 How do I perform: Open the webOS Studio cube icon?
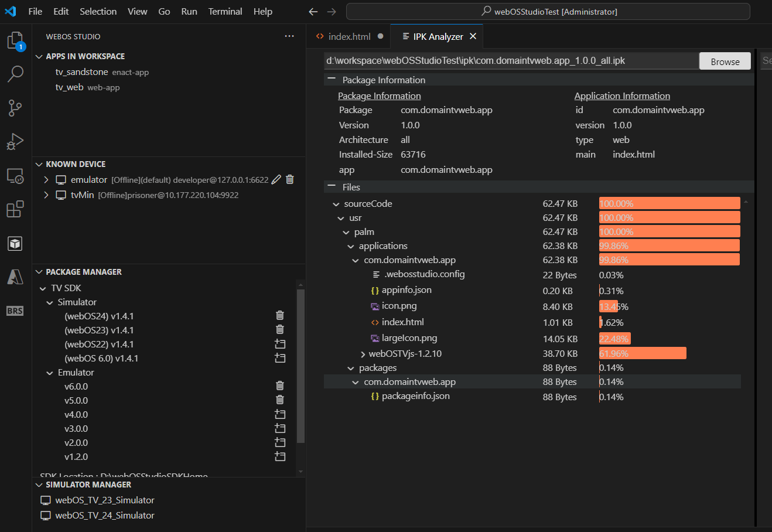[x=15, y=243]
